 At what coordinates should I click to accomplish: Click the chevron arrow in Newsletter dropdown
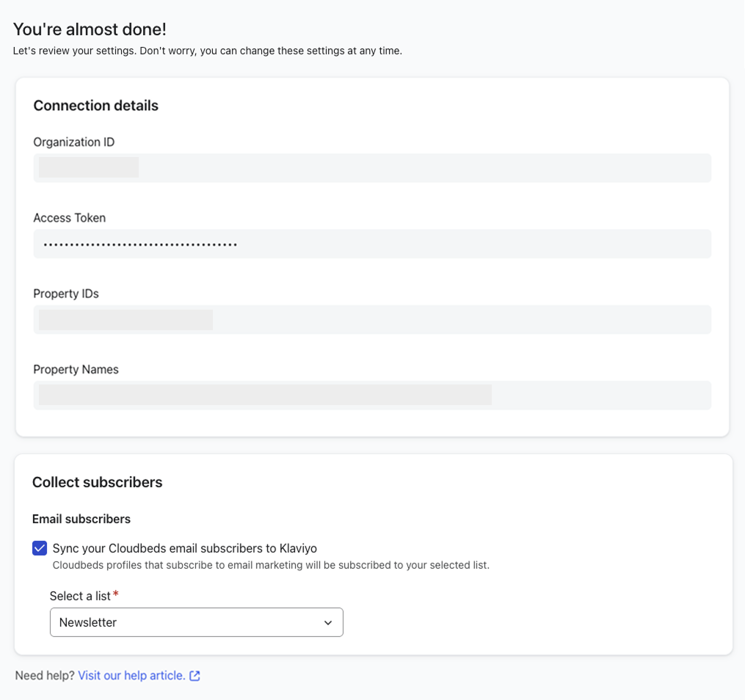coord(328,622)
